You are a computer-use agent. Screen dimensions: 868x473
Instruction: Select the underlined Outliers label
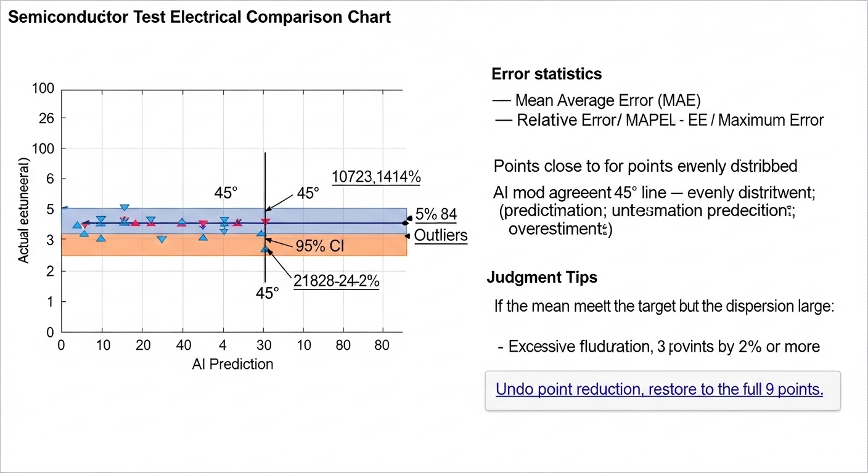440,235
